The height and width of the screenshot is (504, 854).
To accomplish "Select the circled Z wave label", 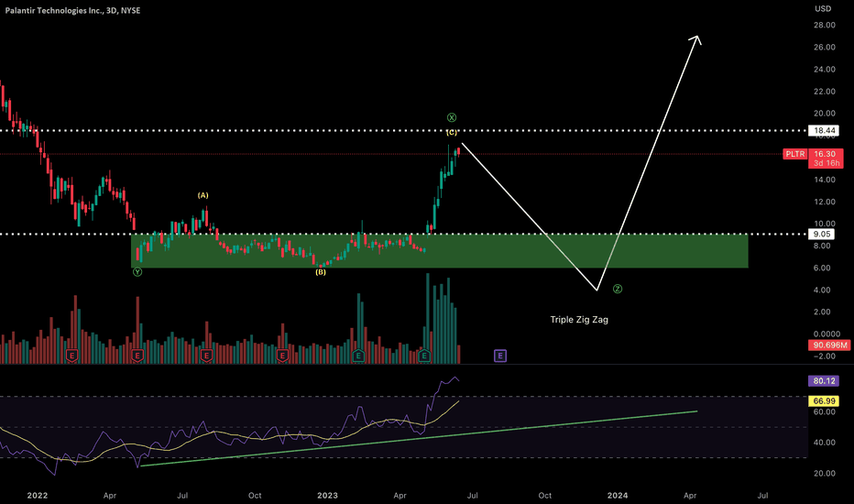I will [617, 289].
